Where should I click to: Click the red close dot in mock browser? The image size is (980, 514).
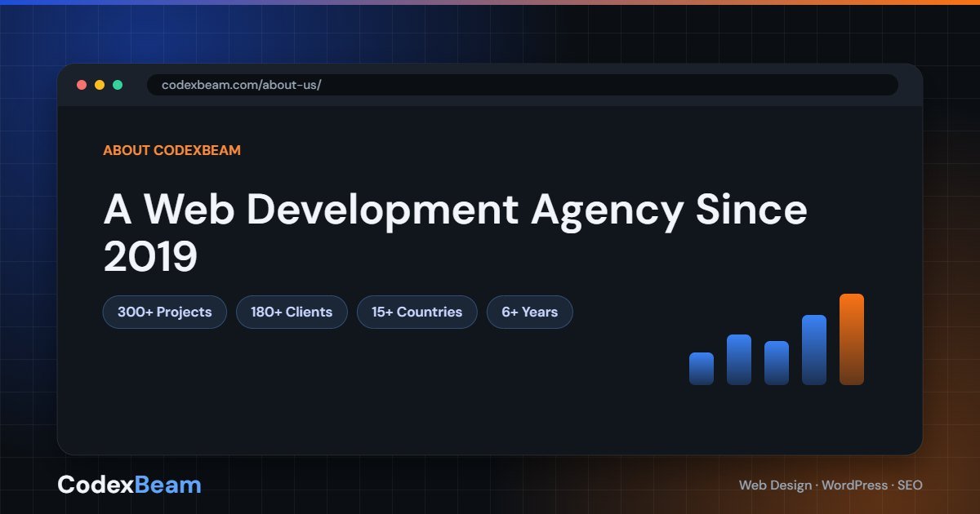82,85
